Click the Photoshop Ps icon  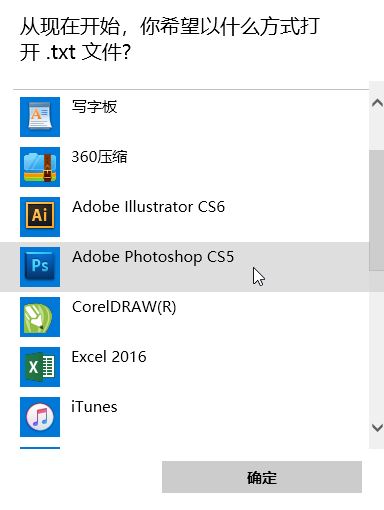(40, 267)
